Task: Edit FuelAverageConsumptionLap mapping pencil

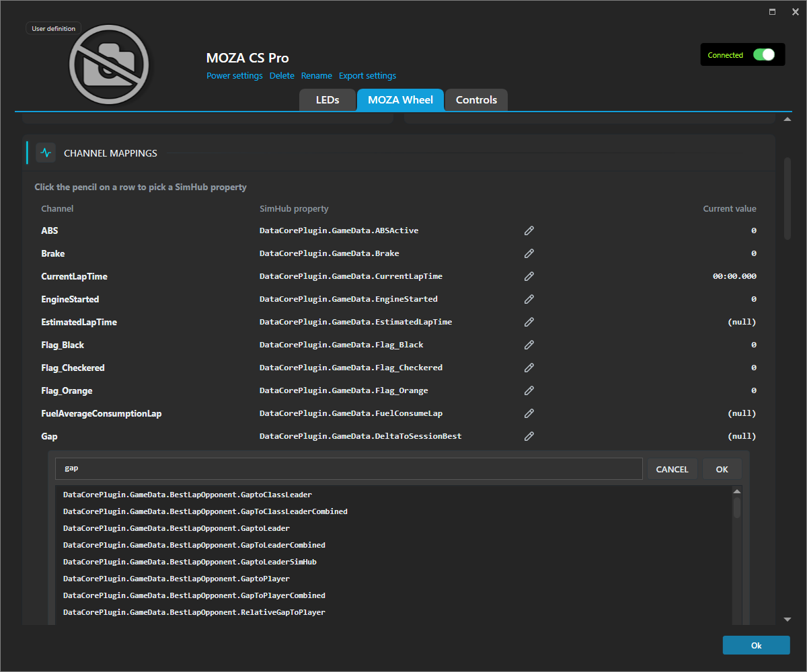Action: (x=529, y=413)
